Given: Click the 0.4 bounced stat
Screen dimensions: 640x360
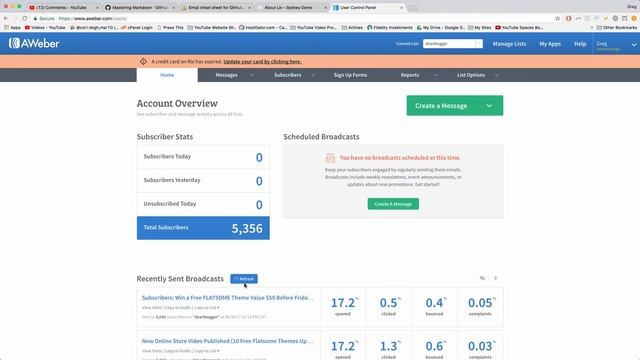Looking at the screenshot, I should (x=434, y=307).
